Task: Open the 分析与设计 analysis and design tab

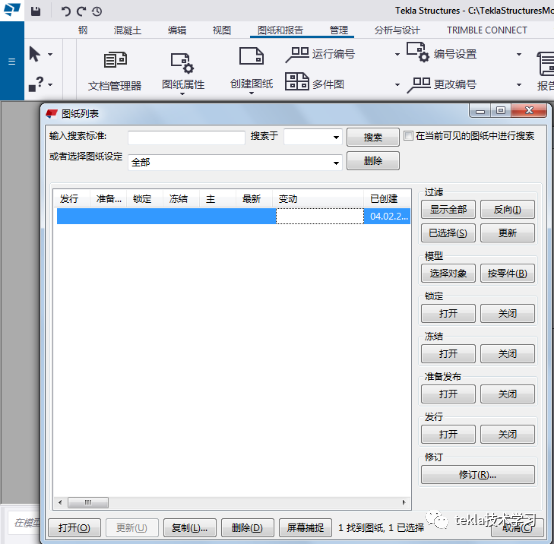Action: coord(397,30)
